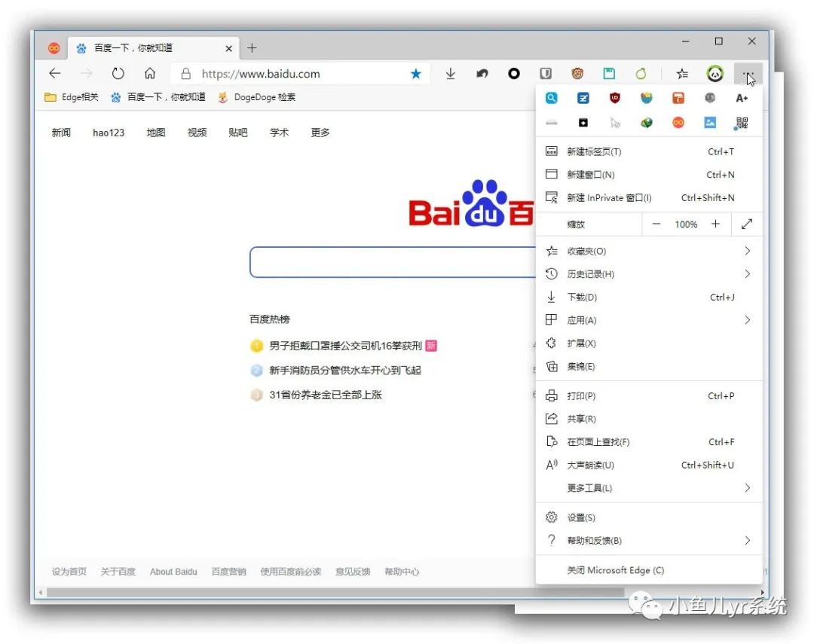Open the orange infinity extension in menu

coord(678,123)
